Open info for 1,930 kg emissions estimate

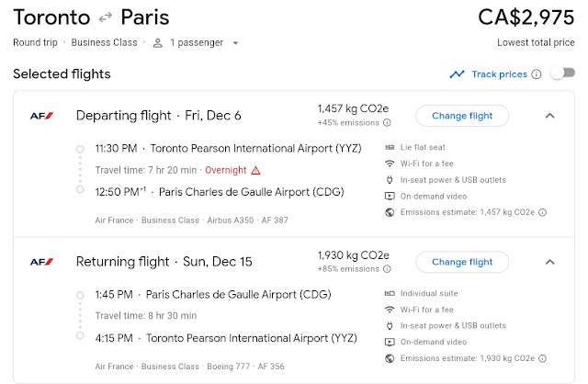(x=543, y=358)
